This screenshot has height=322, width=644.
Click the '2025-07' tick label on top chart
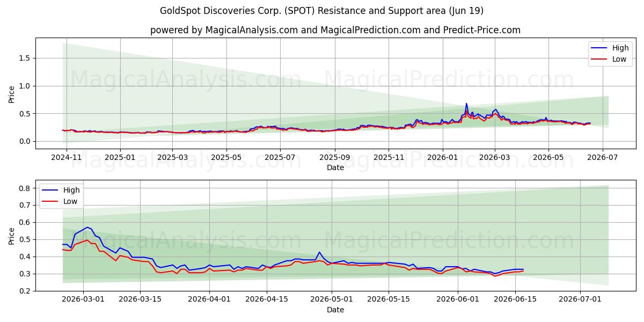click(280, 158)
